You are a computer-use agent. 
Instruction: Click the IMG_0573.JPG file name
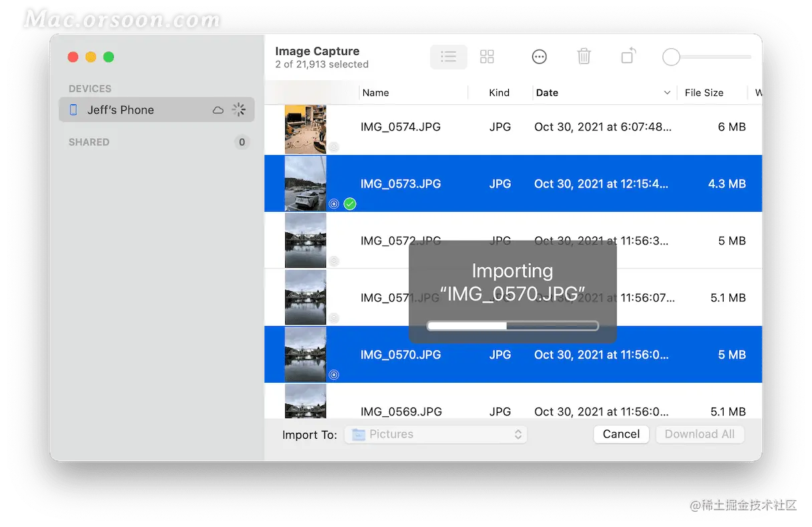[401, 184]
